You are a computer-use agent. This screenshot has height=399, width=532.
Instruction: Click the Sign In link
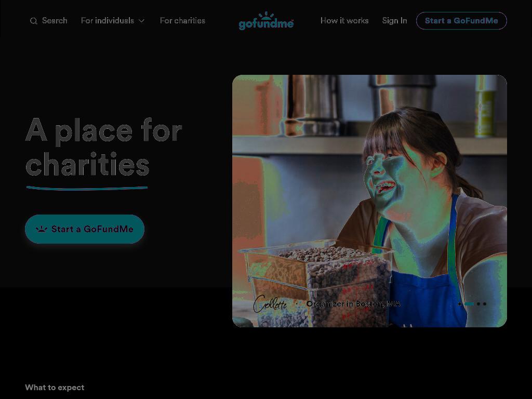pos(394,21)
